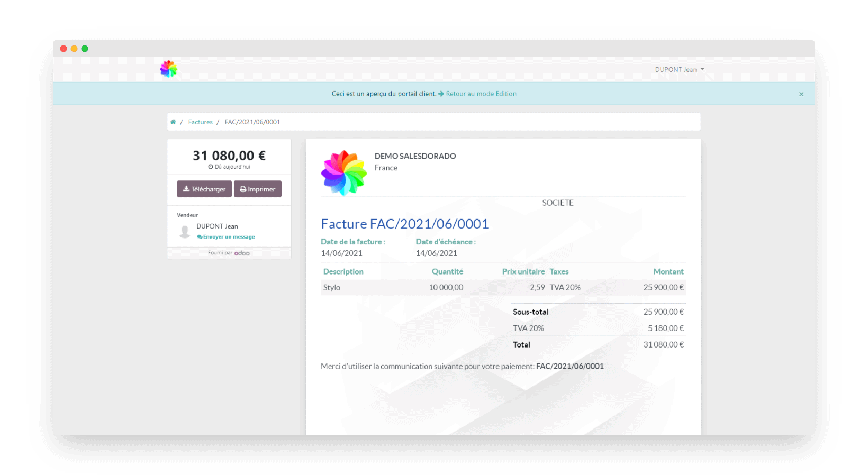This screenshot has height=475, width=868.
Task: Click the Date de la facture label
Action: click(353, 242)
